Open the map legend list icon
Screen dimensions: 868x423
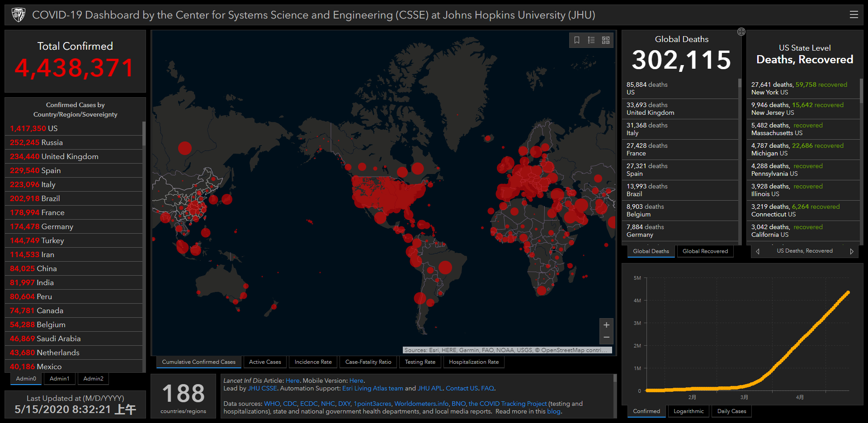(591, 40)
